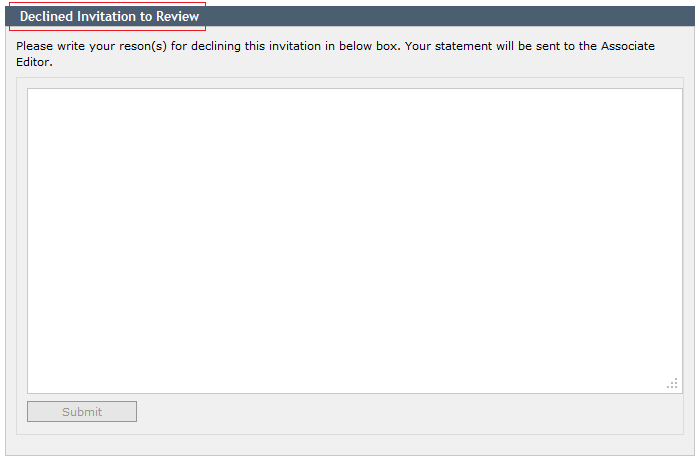Click inside the decline reasons text area
Screen dimensions: 700x459
(x=354, y=241)
